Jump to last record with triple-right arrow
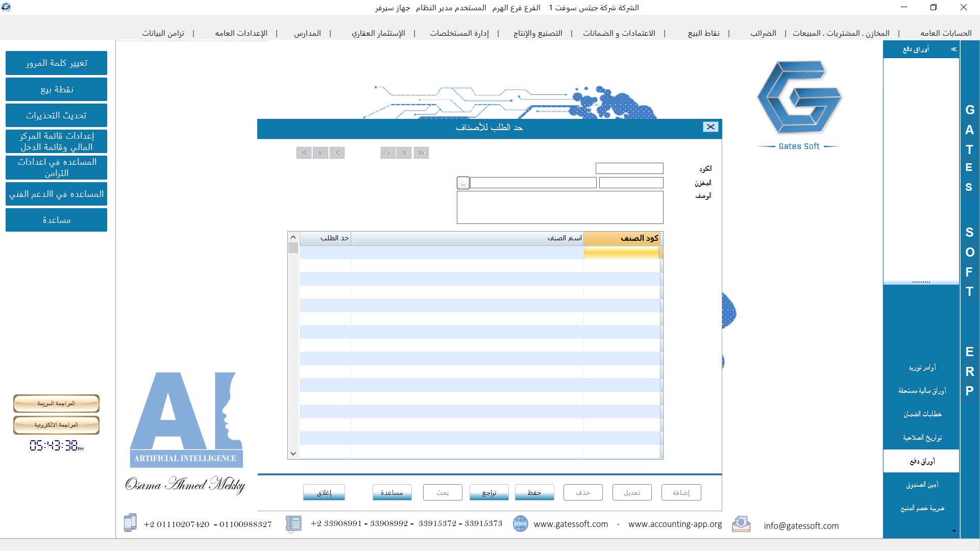 (421, 153)
